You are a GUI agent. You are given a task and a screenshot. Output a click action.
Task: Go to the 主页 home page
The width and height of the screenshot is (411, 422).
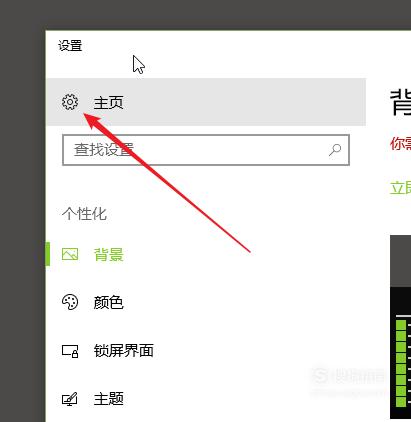click(206, 102)
